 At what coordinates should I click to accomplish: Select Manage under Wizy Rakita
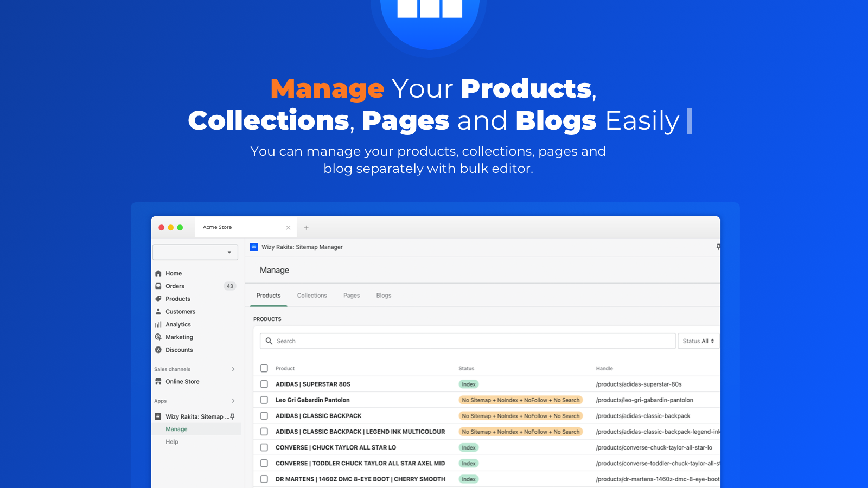click(176, 428)
